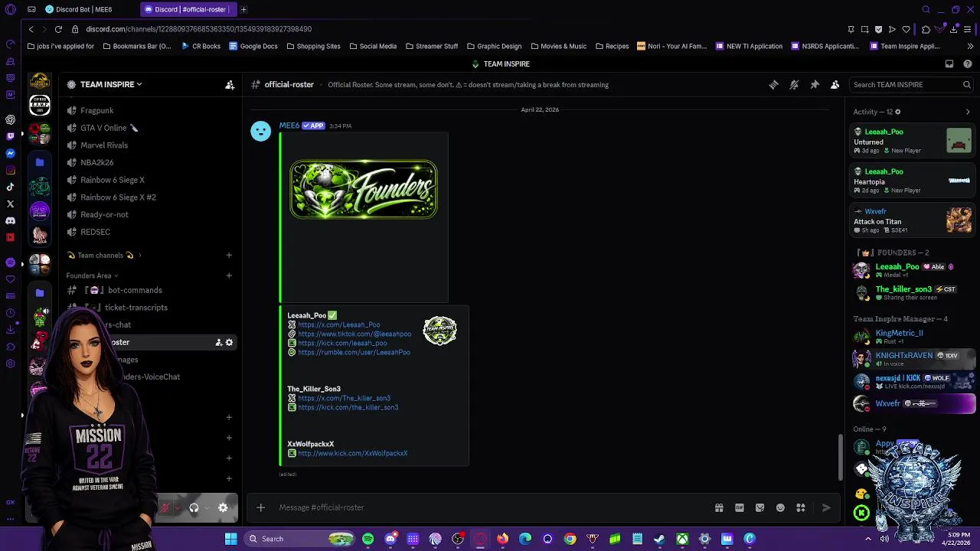Open Leeaah_Poo's rumble.com link
The width and height of the screenshot is (980, 551).
[354, 353]
